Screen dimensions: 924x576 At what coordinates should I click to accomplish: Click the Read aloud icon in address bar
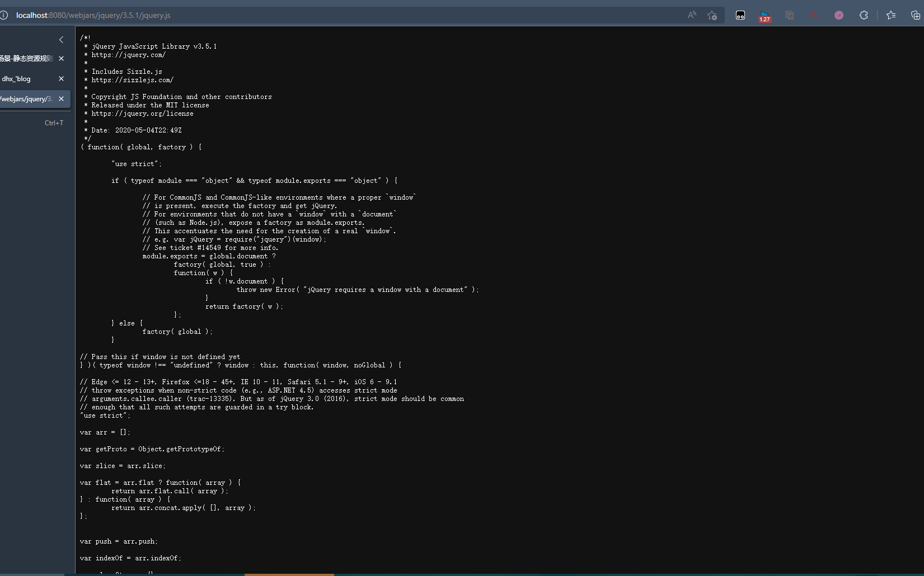(692, 15)
